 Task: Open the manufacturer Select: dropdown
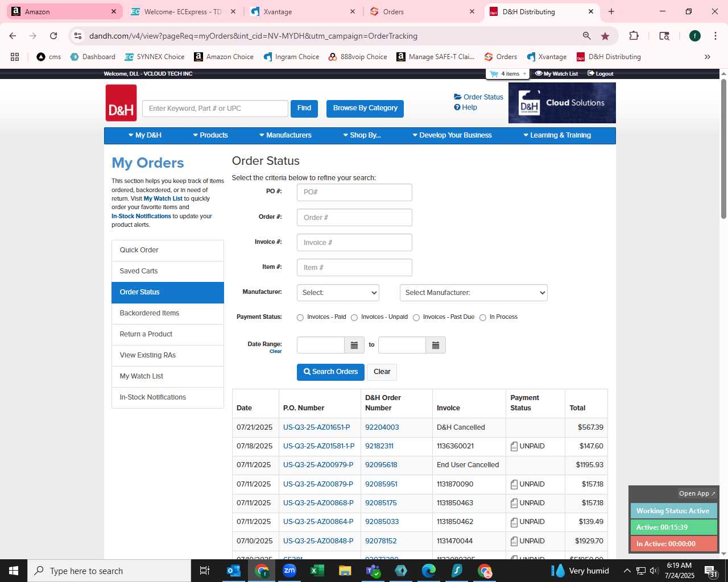click(x=338, y=293)
